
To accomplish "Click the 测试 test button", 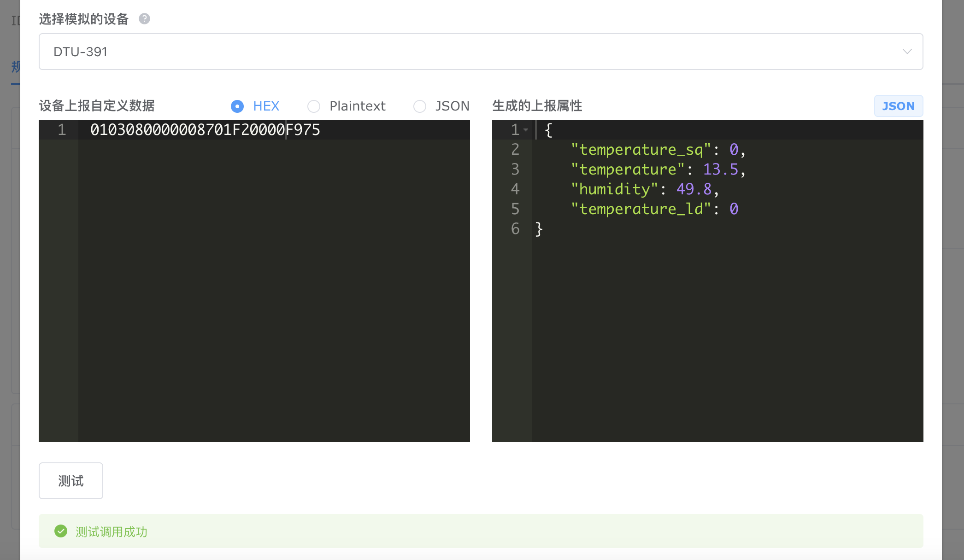I will point(71,481).
